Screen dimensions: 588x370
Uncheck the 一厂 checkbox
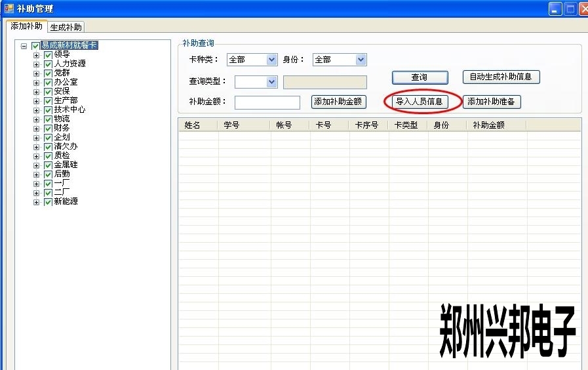[48, 184]
